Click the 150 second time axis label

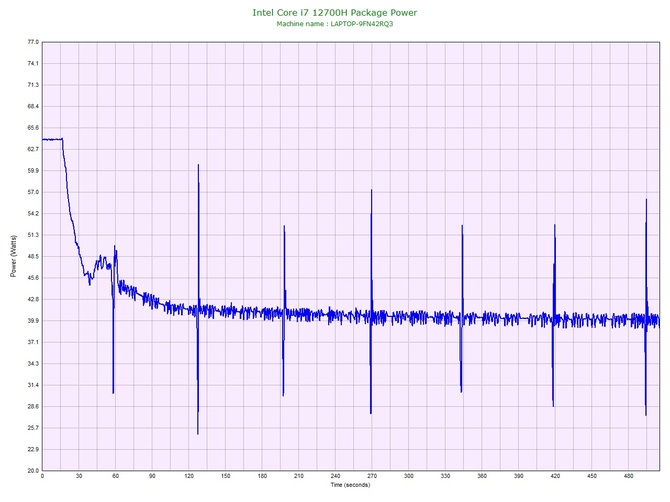[x=226, y=476]
